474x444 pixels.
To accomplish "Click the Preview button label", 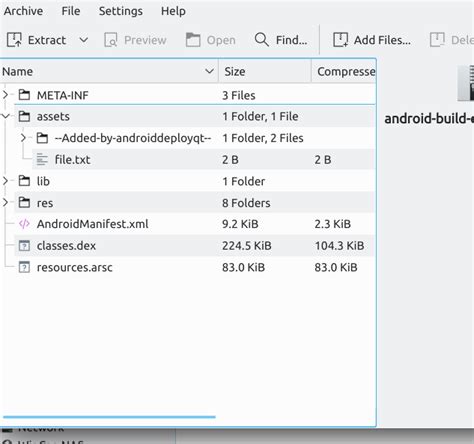I will pos(145,40).
